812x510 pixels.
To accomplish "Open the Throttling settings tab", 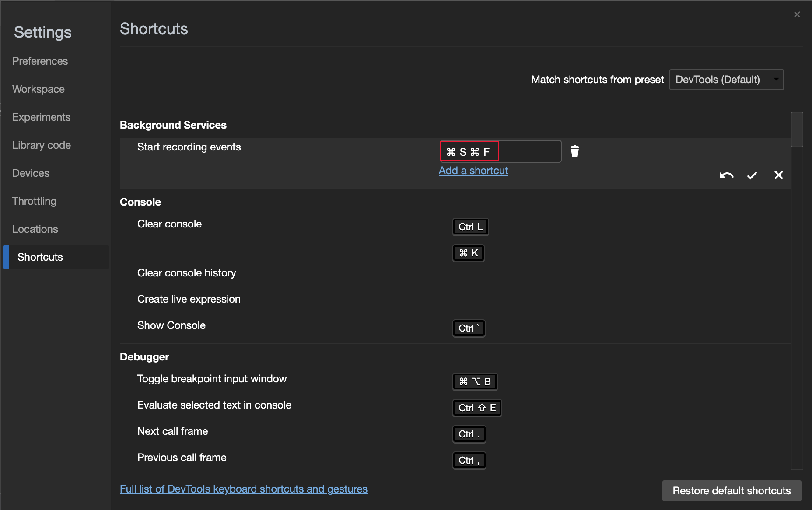I will 34,201.
